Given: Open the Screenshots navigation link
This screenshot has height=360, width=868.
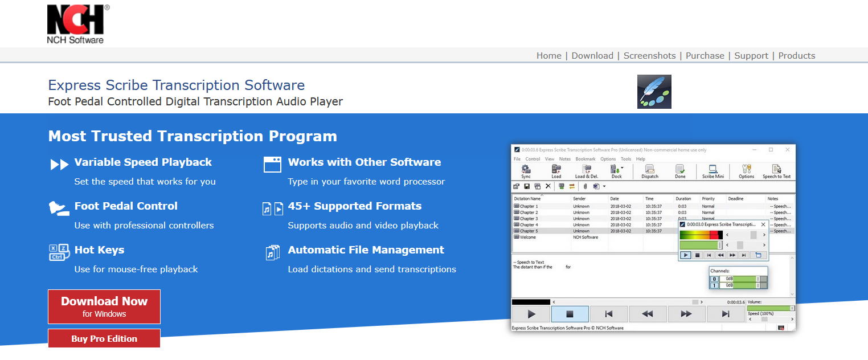Looking at the screenshot, I should pyautogui.click(x=649, y=56).
